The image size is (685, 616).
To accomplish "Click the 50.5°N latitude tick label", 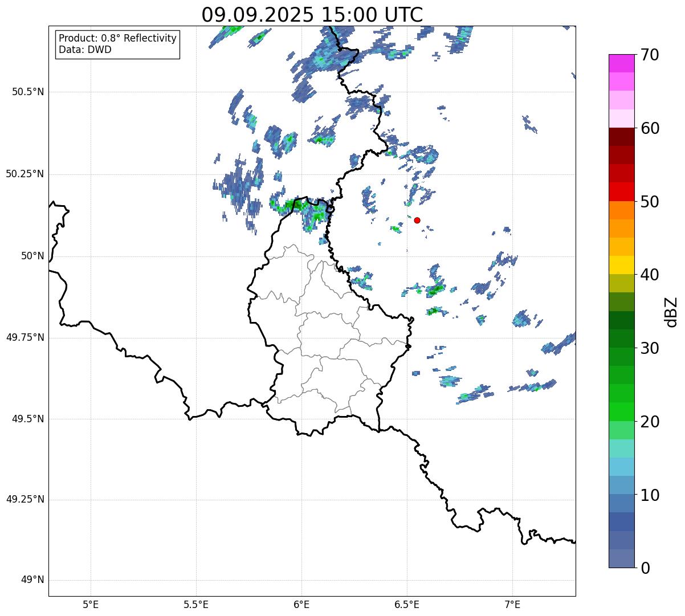I will (25, 92).
